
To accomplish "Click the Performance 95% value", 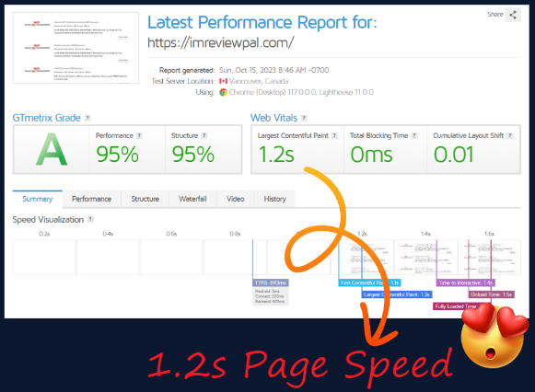I will point(117,155).
